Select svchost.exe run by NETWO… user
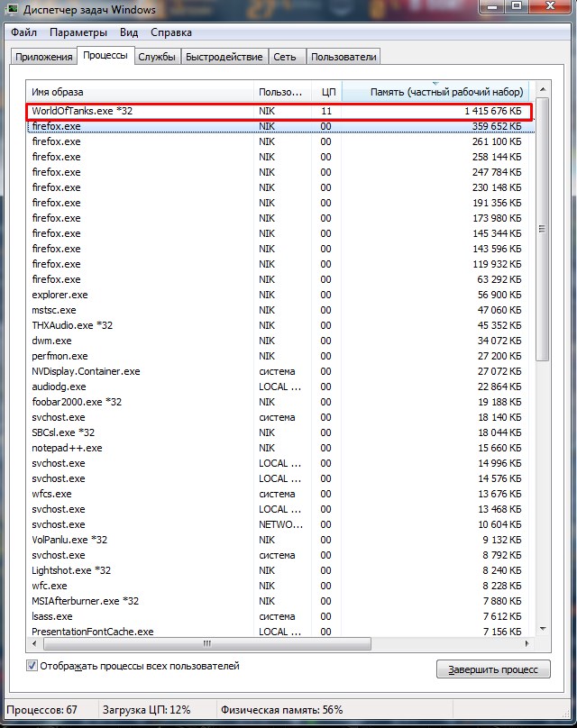The image size is (577, 728). (x=279, y=524)
